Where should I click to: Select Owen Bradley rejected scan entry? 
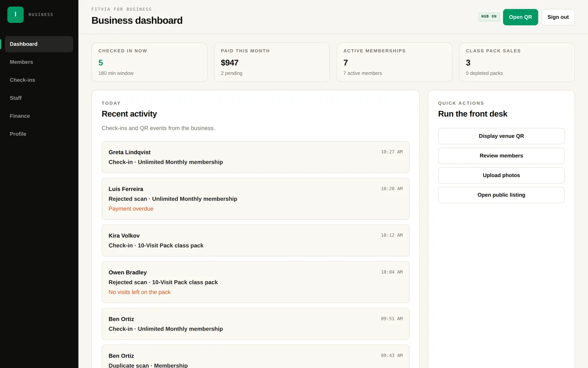[255, 283]
